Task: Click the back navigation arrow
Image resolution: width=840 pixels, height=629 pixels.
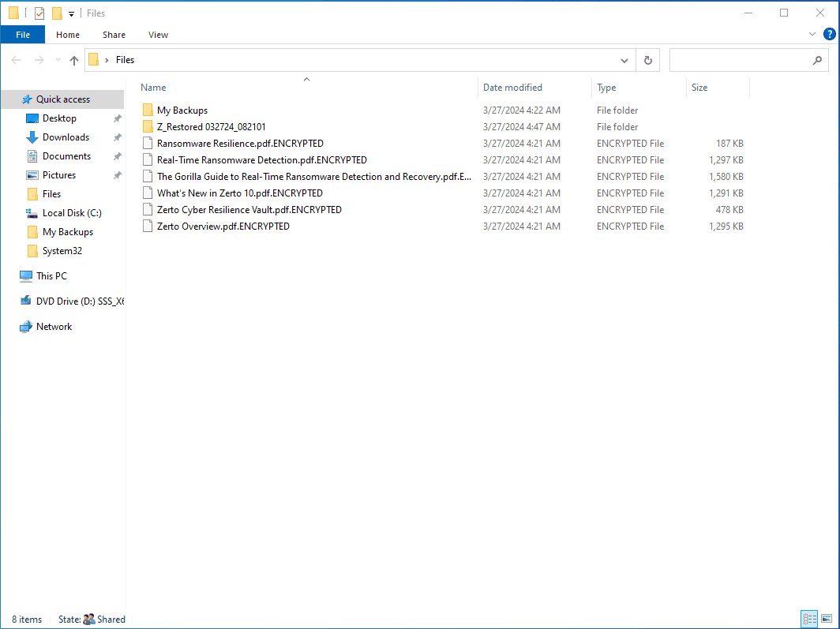Action: (15, 60)
